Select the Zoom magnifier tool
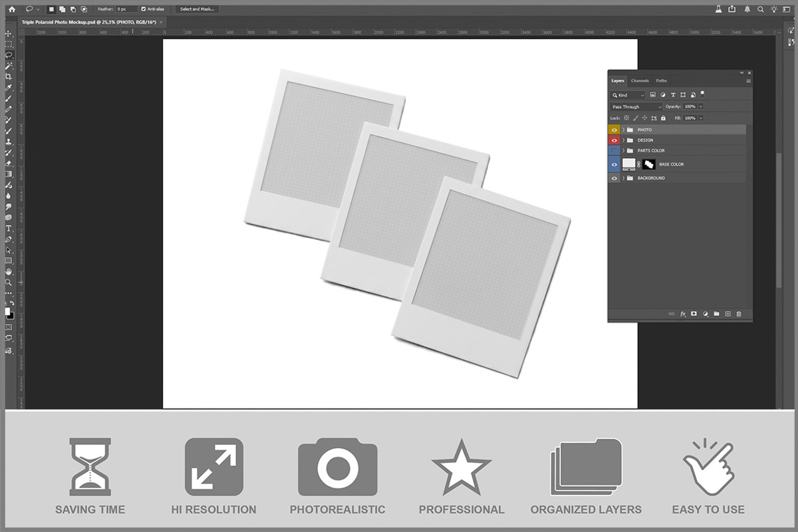Image resolution: width=798 pixels, height=532 pixels. pyautogui.click(x=9, y=282)
